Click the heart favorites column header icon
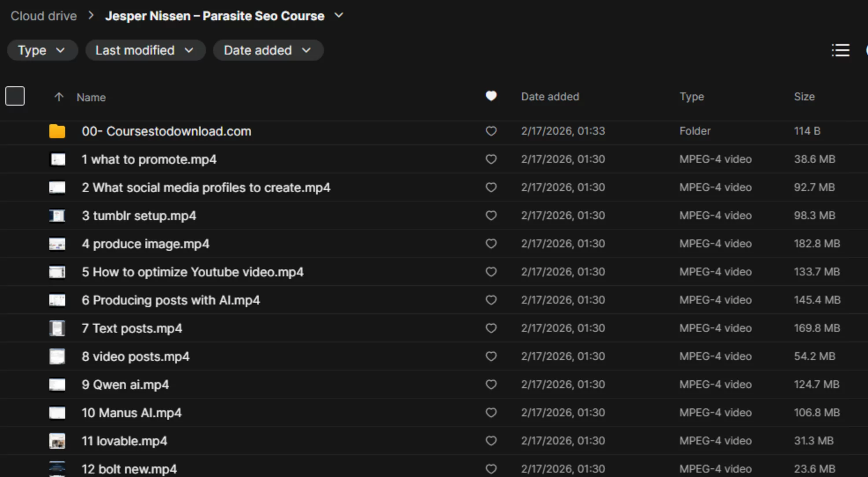 point(491,96)
